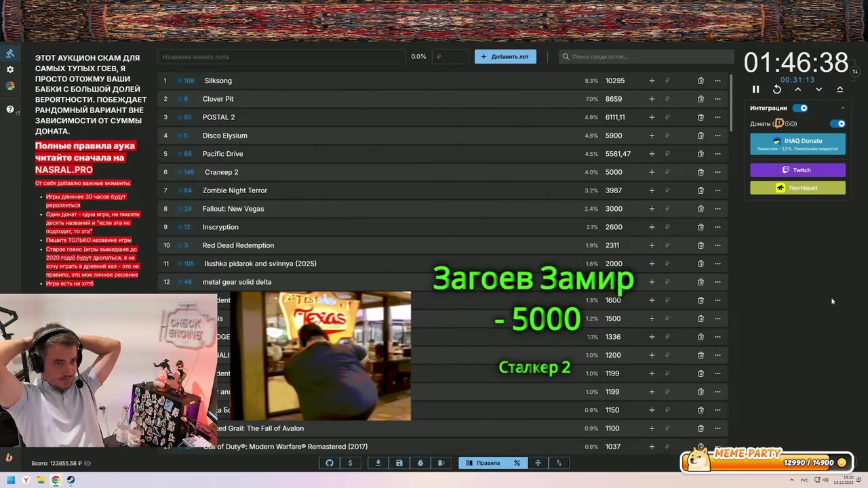The width and height of the screenshot is (868, 488).
Task: Toggle the Интеграции switch
Action: 801,108
